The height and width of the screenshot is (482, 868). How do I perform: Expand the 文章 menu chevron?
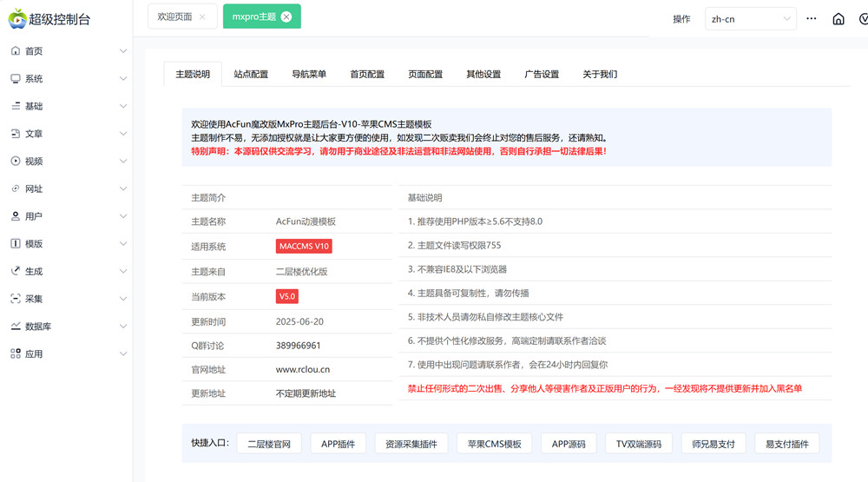click(123, 134)
